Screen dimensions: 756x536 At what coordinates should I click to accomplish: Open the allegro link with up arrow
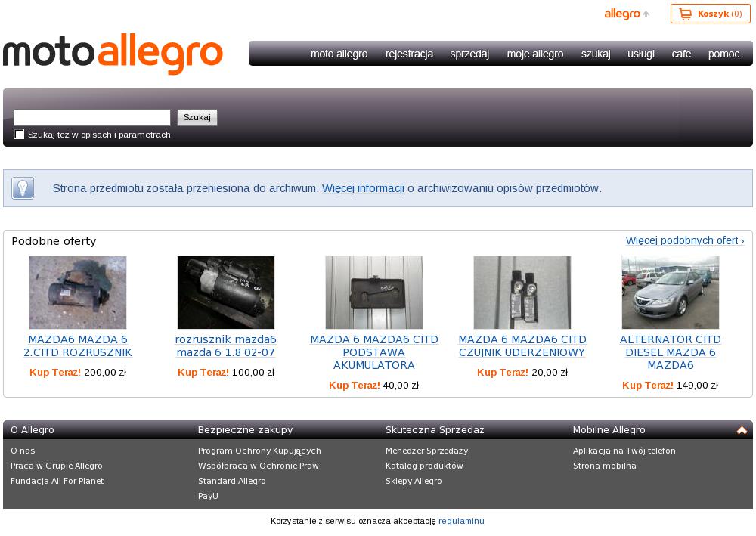click(x=627, y=14)
